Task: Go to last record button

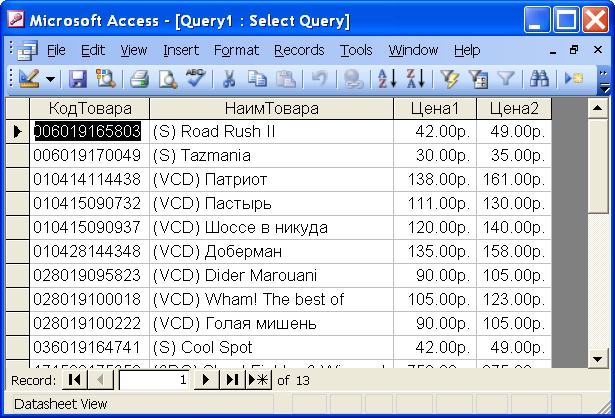Action: (x=232, y=380)
